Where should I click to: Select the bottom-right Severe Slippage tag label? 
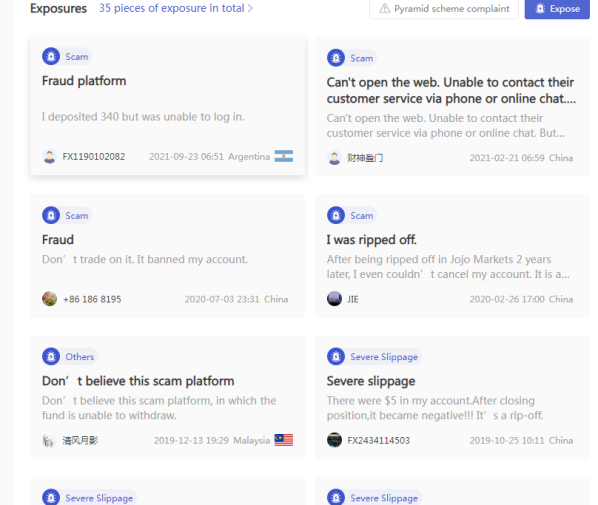click(x=384, y=498)
